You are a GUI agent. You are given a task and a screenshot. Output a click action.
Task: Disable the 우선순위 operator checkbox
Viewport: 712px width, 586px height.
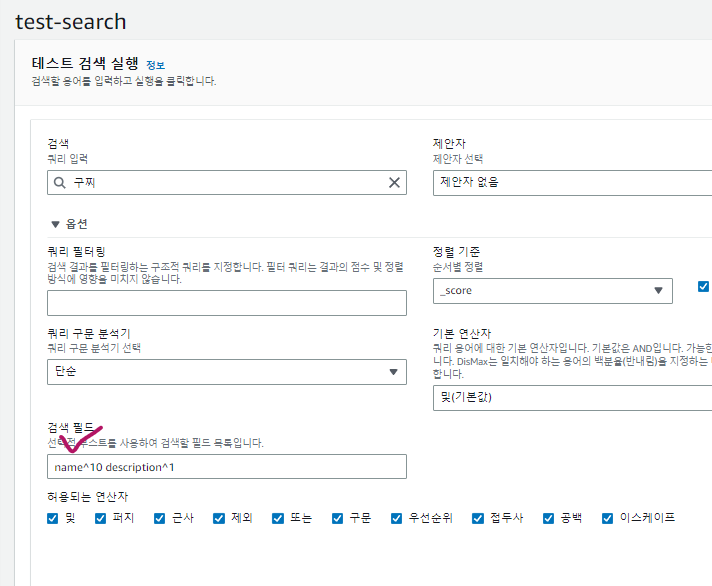[396, 518]
